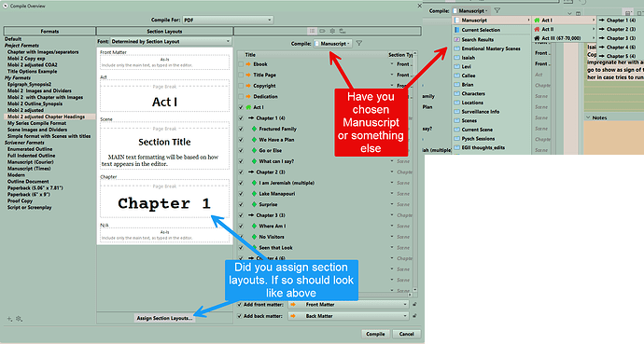Click Assign Section Layouts... button

164,318
